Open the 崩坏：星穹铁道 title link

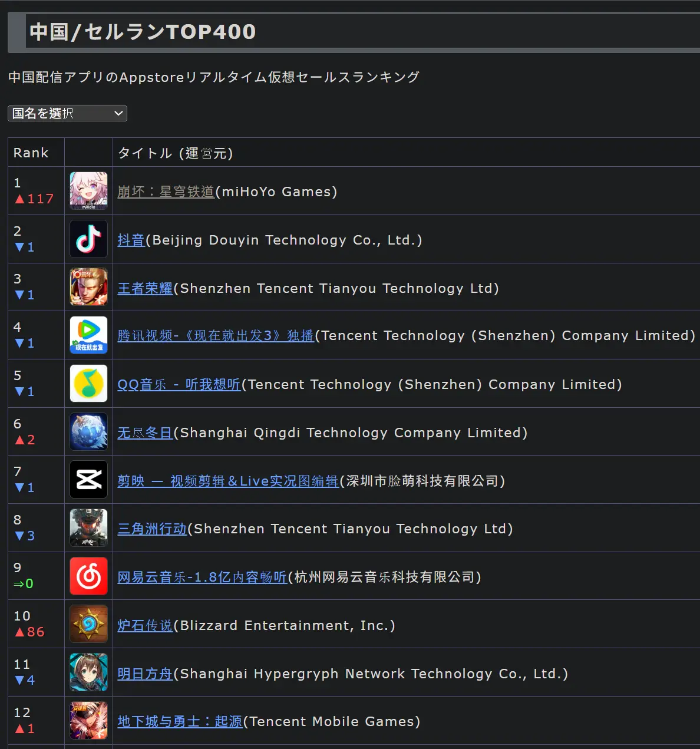coord(166,192)
